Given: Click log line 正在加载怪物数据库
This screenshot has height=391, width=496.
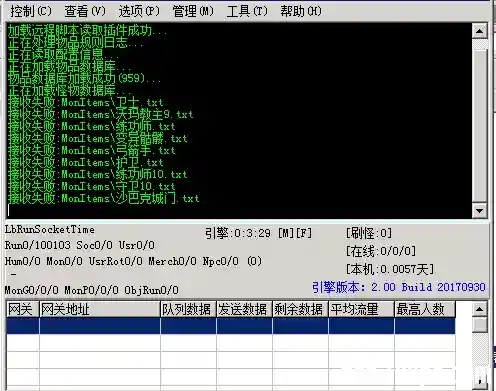Looking at the screenshot, I should point(69,91).
